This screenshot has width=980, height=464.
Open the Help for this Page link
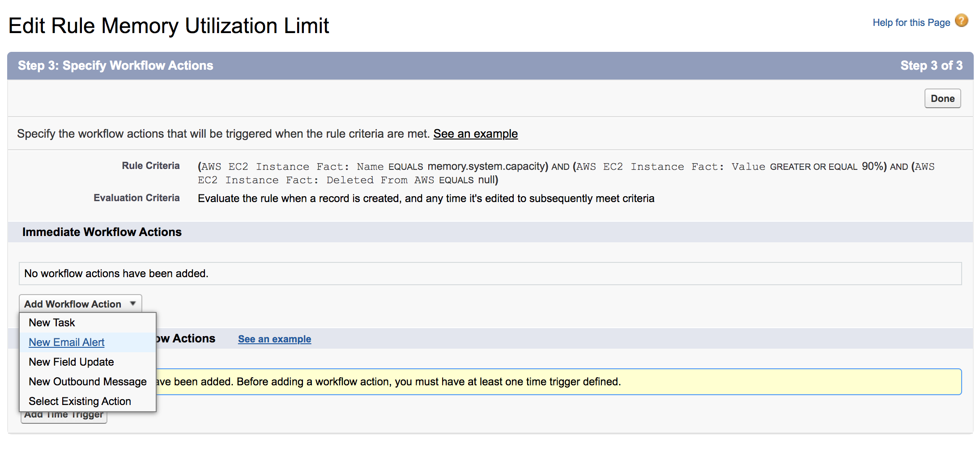pyautogui.click(x=911, y=23)
